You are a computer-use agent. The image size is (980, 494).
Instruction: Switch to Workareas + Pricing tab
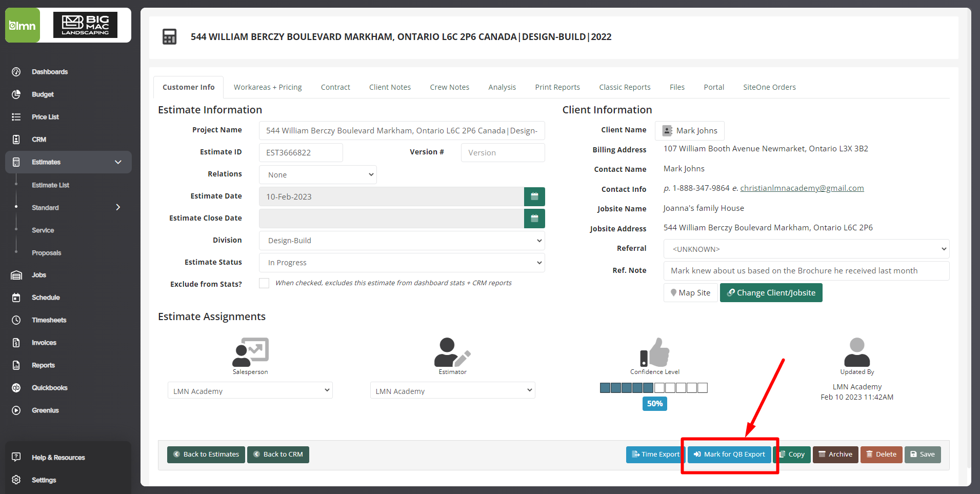point(268,87)
